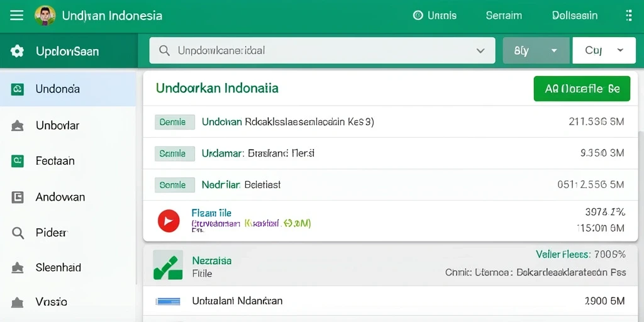644x322 pixels.
Task: Click the search magnifier icon in field
Action: (164, 50)
